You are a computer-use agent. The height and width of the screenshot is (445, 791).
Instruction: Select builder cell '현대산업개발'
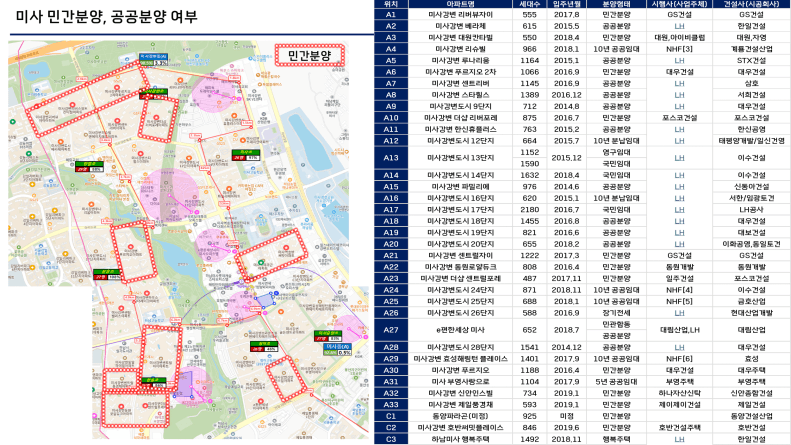[x=751, y=313]
